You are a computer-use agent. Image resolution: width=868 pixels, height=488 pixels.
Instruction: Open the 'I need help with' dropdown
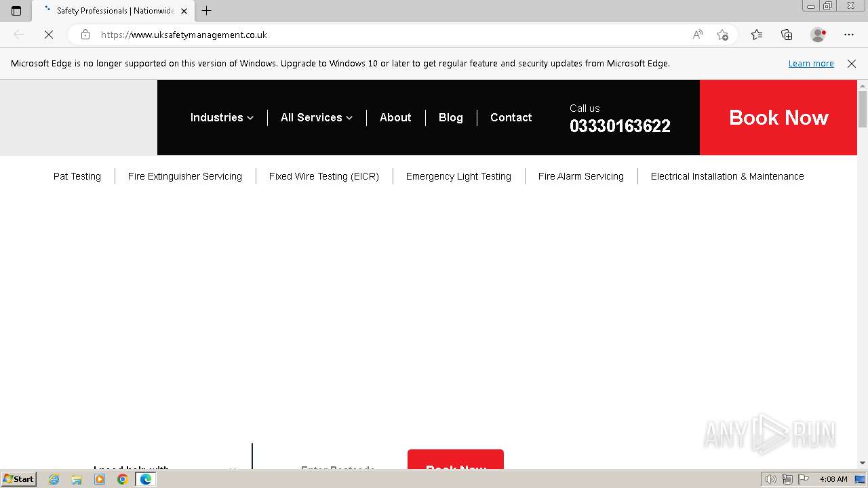pos(165,467)
